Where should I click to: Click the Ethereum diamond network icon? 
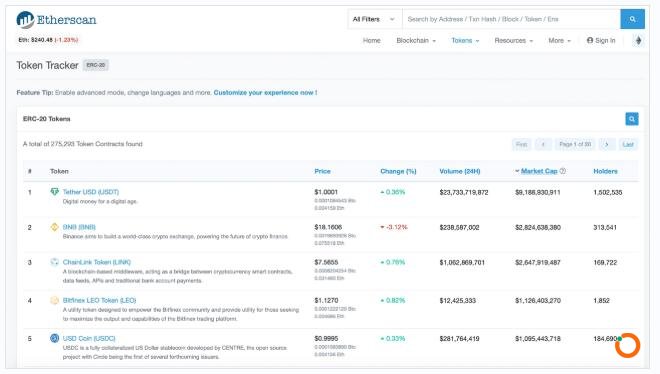point(639,40)
